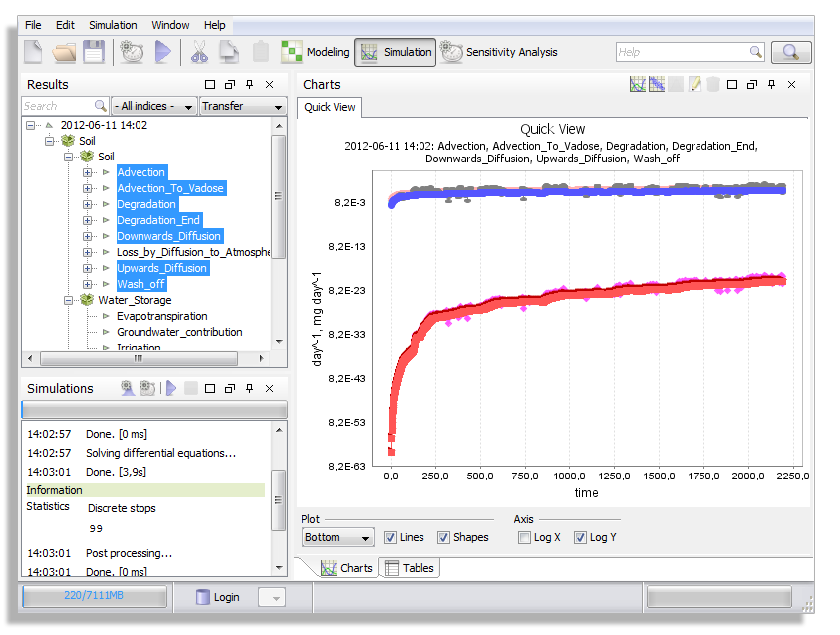
Task: Select the Quick View chart tab
Action: coord(330,107)
